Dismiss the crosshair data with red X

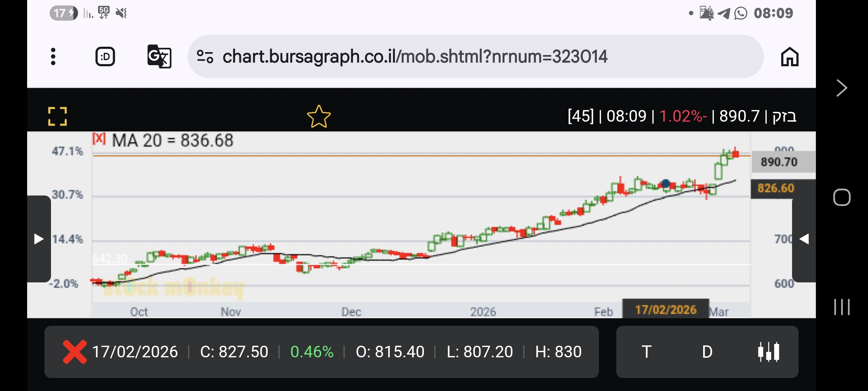[x=75, y=352]
